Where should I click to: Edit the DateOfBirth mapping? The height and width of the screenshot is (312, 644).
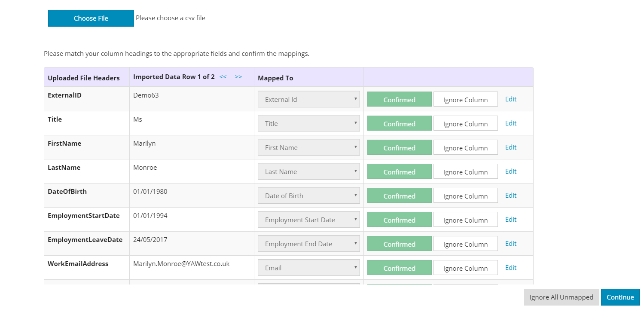tap(510, 195)
